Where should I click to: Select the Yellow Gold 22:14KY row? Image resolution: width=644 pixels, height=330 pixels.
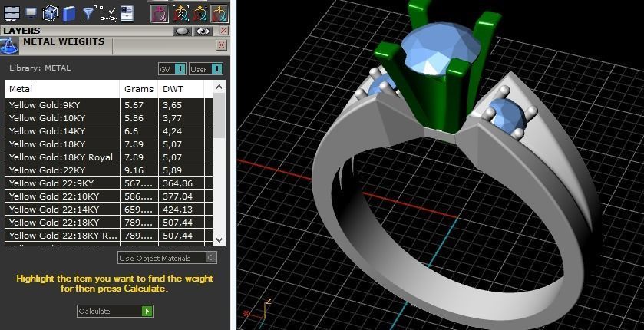tap(108, 210)
